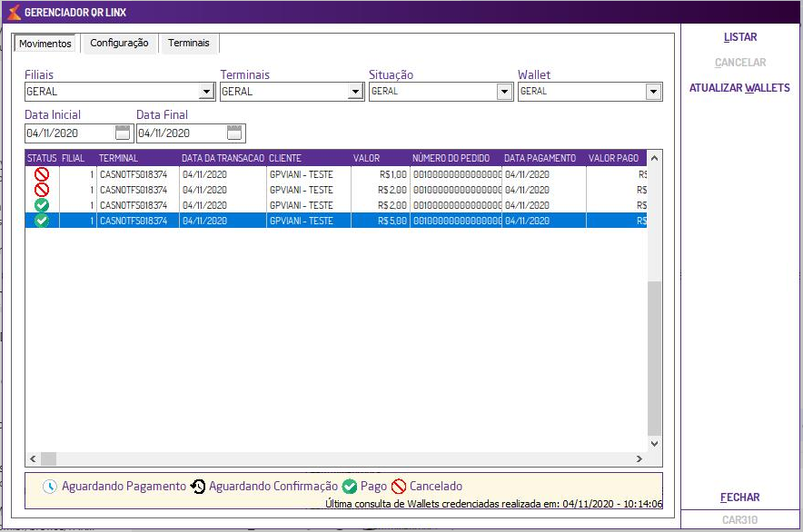The image size is (803, 532).
Task: Click the order number in the R$1,00 row
Action: pos(456,174)
